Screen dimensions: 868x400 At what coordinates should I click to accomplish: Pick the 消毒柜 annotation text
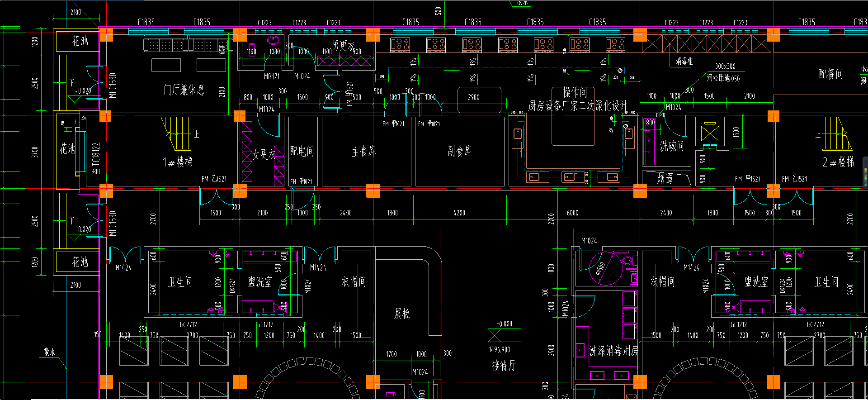(x=684, y=61)
